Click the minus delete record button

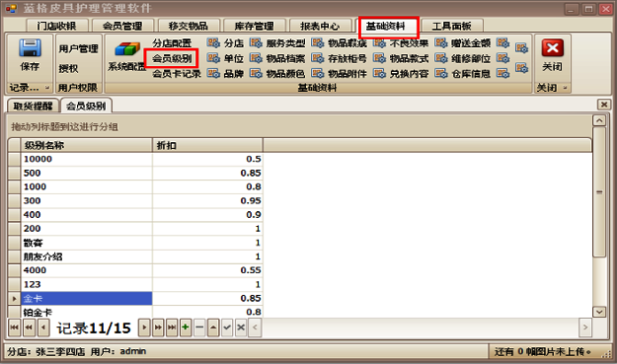pos(199,328)
